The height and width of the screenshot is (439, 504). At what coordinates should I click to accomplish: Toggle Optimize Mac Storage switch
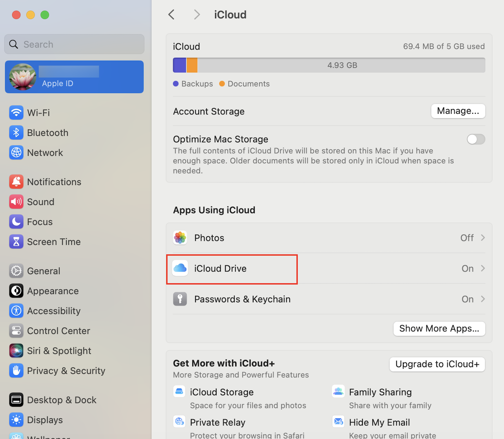coord(476,139)
